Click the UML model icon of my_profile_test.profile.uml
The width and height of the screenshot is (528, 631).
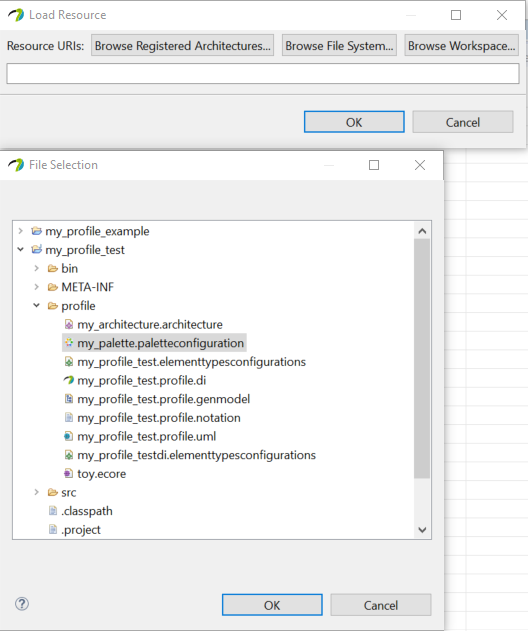69,436
